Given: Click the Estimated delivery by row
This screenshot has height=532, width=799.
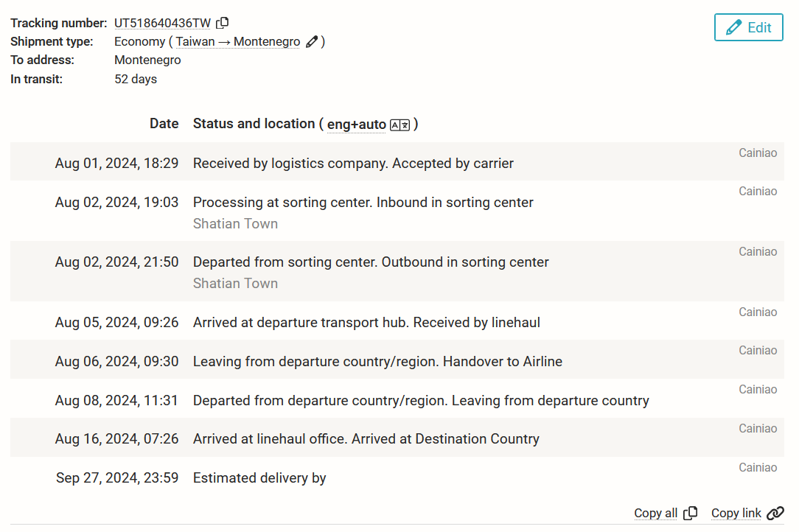Looking at the screenshot, I should click(x=397, y=477).
